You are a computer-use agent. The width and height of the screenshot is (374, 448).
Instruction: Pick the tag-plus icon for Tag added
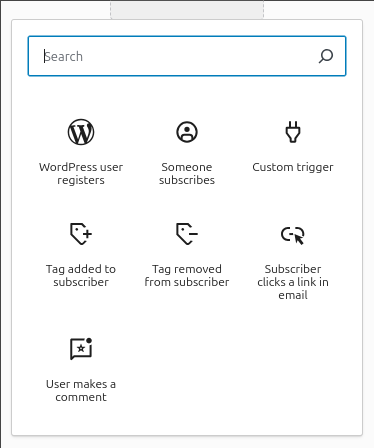click(81, 234)
